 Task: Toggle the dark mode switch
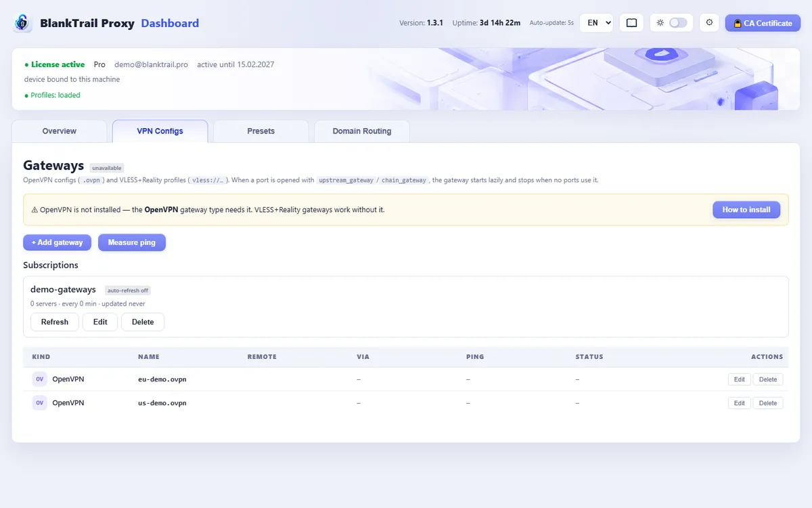point(678,23)
